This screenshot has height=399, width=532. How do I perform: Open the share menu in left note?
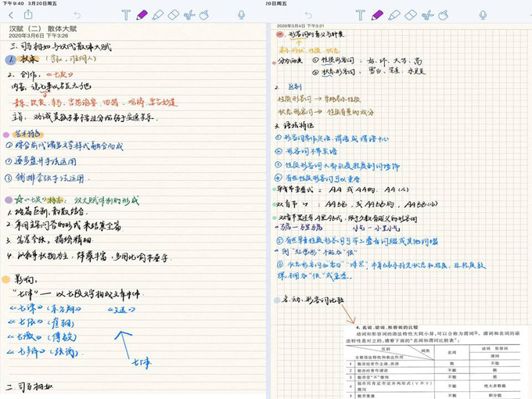(29, 15)
